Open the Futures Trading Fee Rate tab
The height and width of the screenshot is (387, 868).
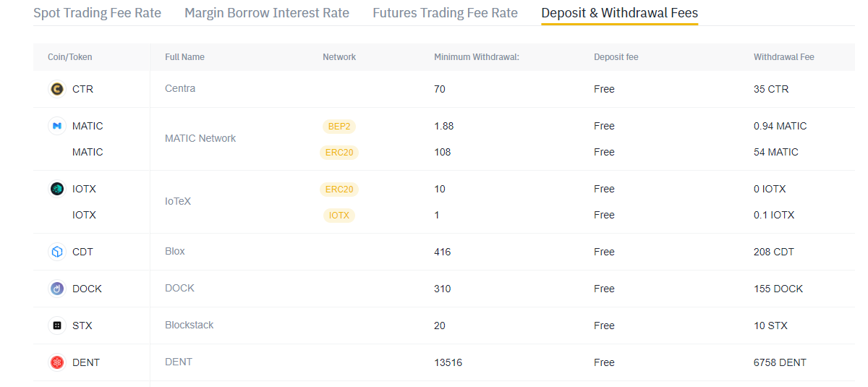point(445,13)
